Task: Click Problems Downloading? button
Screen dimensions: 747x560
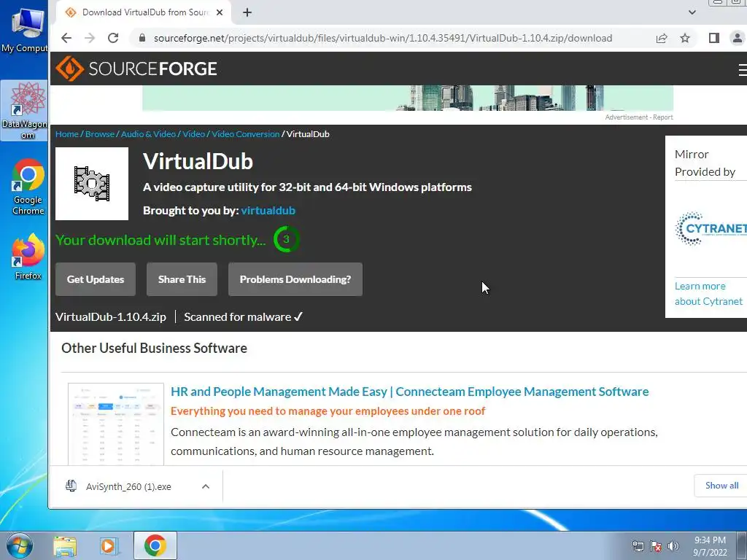Action: coord(295,279)
